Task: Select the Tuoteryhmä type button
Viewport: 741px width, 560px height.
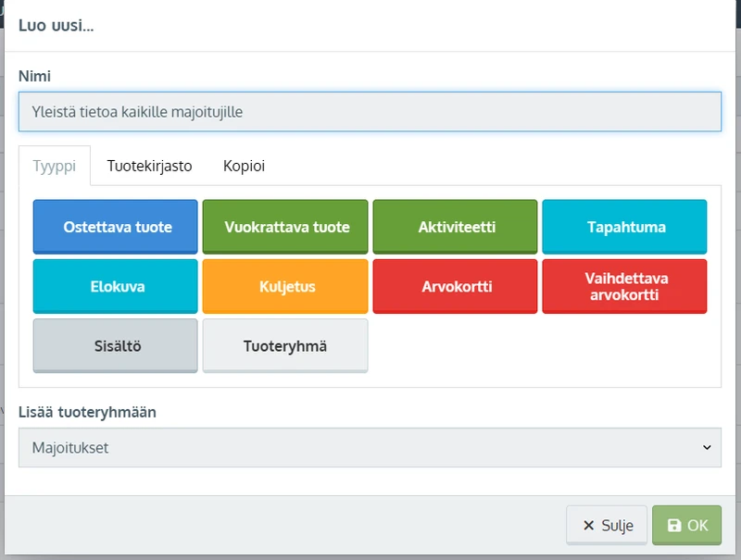Action: pyautogui.click(x=285, y=345)
